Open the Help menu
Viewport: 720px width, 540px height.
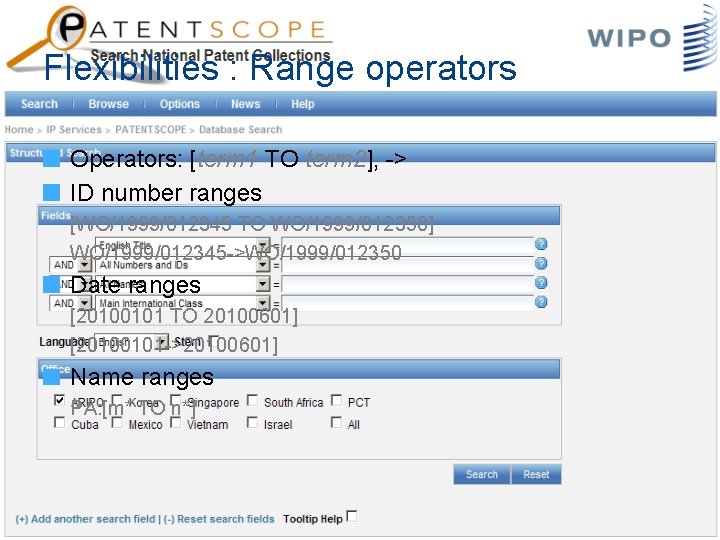pyautogui.click(x=303, y=104)
